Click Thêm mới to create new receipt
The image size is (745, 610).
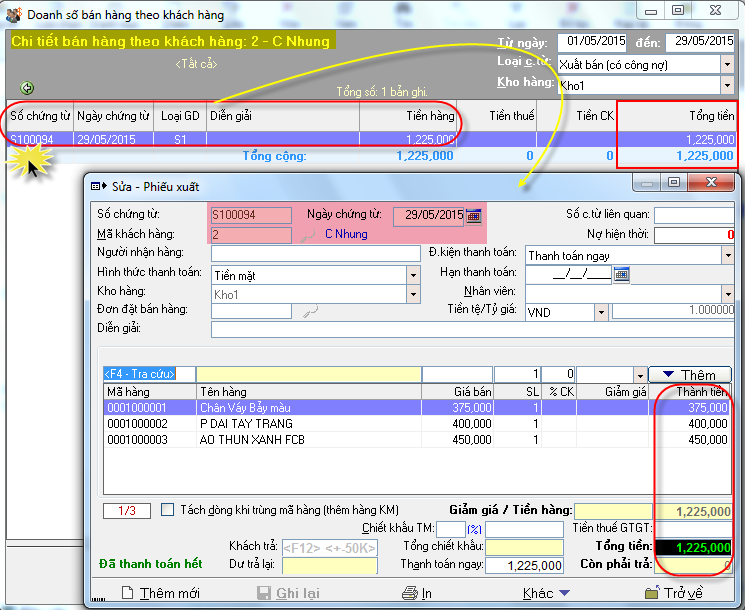[x=160, y=593]
